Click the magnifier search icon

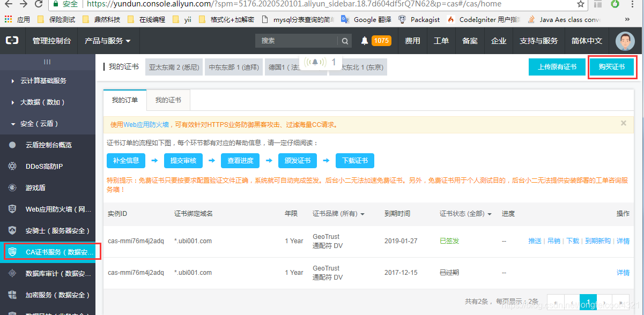point(345,41)
